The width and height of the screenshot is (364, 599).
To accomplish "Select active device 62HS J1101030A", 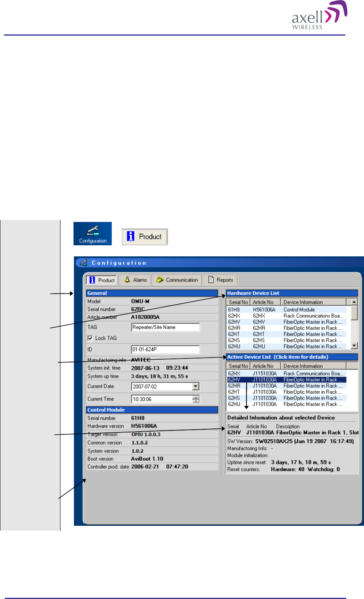I will tap(286, 398).
